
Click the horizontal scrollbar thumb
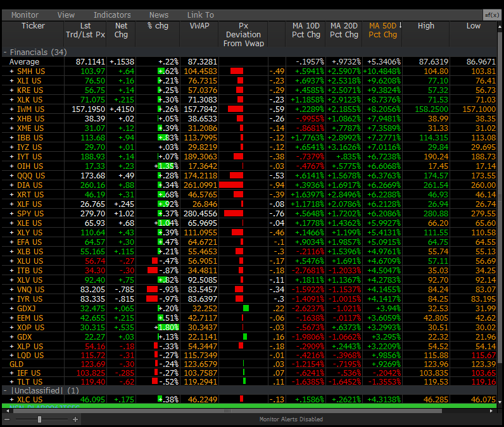[227, 411]
